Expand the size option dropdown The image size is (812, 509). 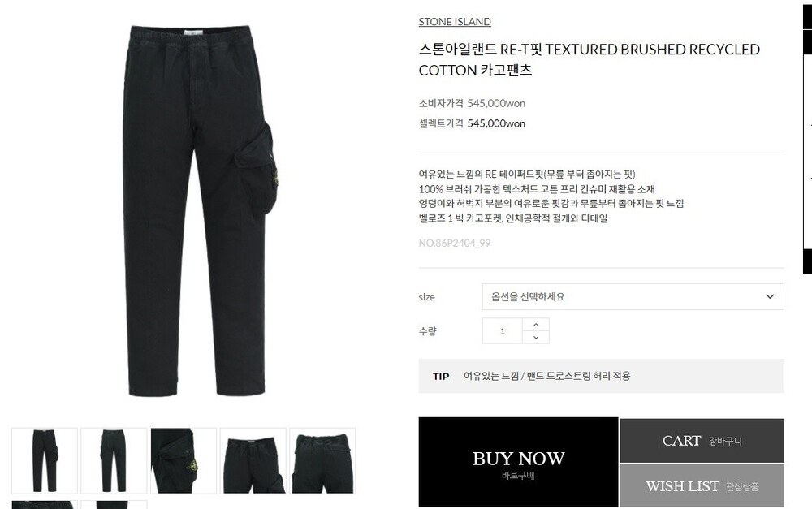point(633,296)
